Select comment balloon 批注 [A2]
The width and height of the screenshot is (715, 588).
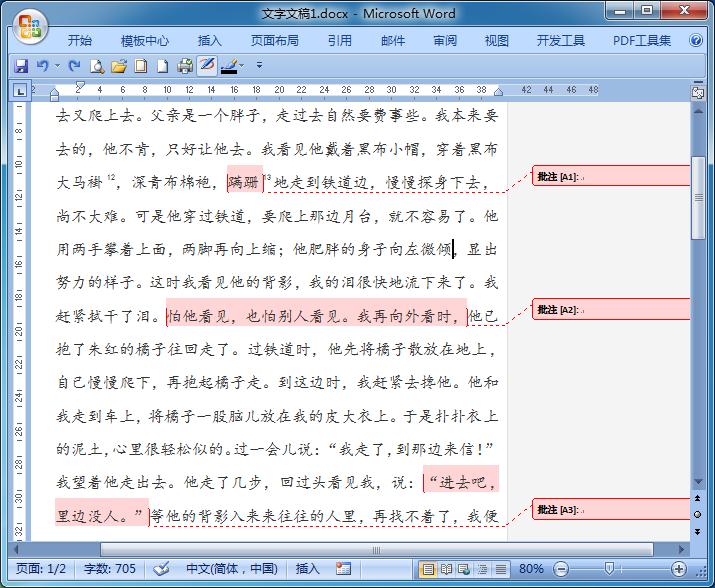pos(611,310)
